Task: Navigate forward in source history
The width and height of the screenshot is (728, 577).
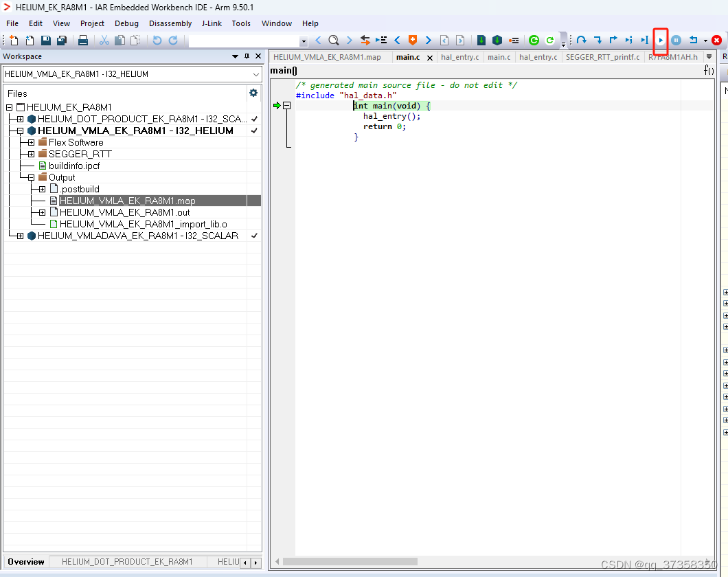Action: (460, 41)
